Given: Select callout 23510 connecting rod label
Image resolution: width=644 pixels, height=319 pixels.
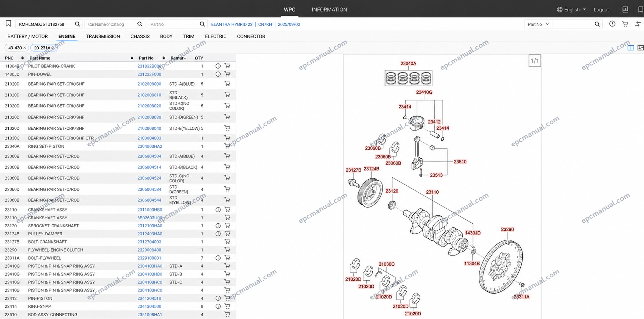Looking at the screenshot, I should point(460,162).
